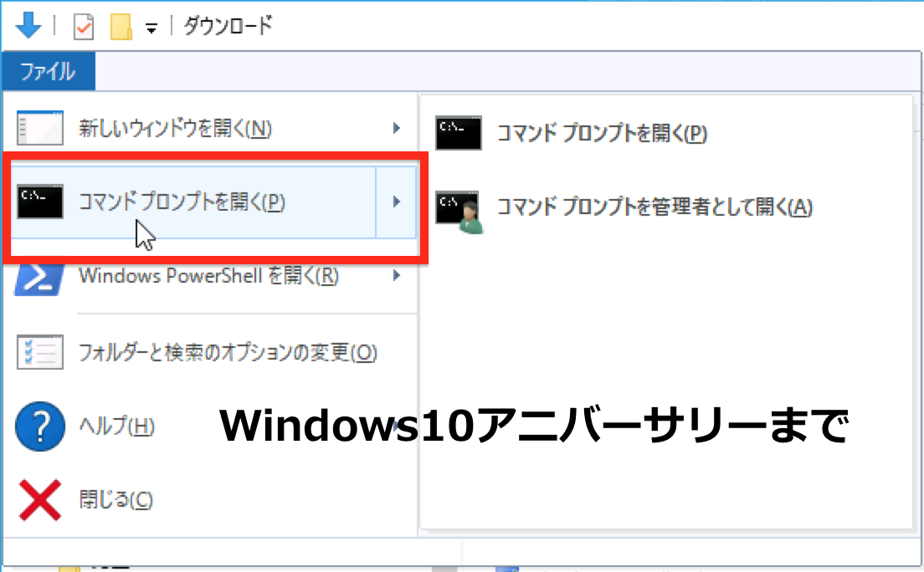Click the command prompt icon in left menu
Screen dimensions: 924x572
tap(39, 202)
